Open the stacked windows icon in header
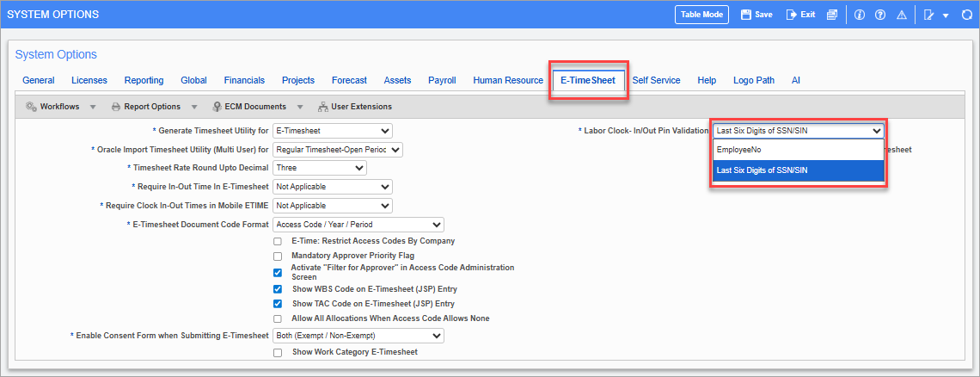This screenshot has height=377, width=980. [x=832, y=15]
